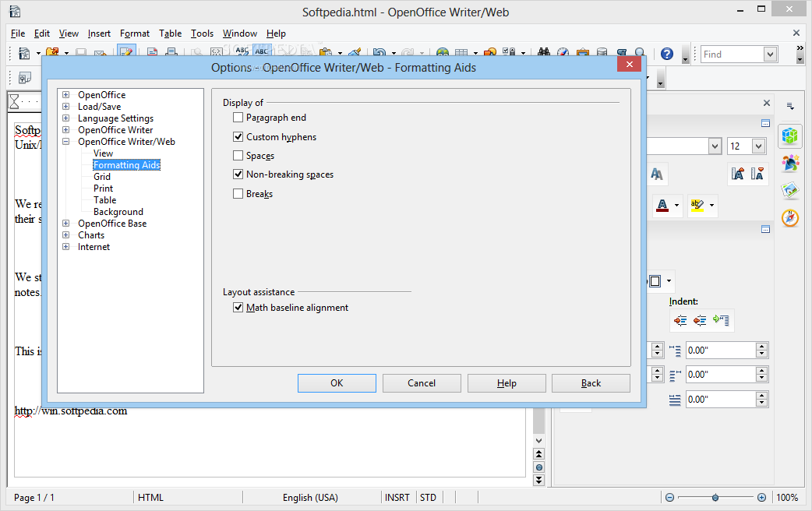This screenshot has height=511, width=812.
Task: Enable Paragraph end display
Action: pyautogui.click(x=238, y=118)
